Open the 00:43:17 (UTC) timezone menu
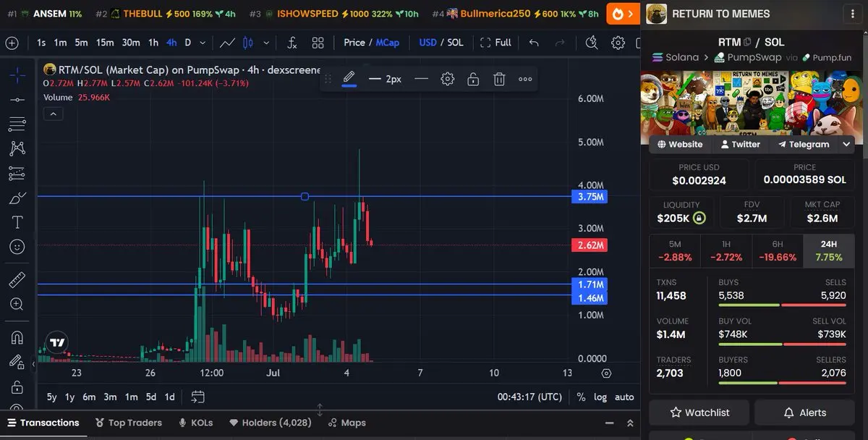The width and height of the screenshot is (868, 440). click(529, 397)
